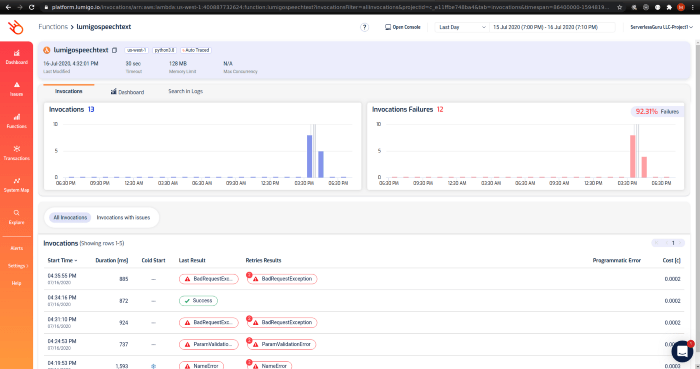Open the Issues sidebar item
This screenshot has width=700, height=369.
coord(17,89)
